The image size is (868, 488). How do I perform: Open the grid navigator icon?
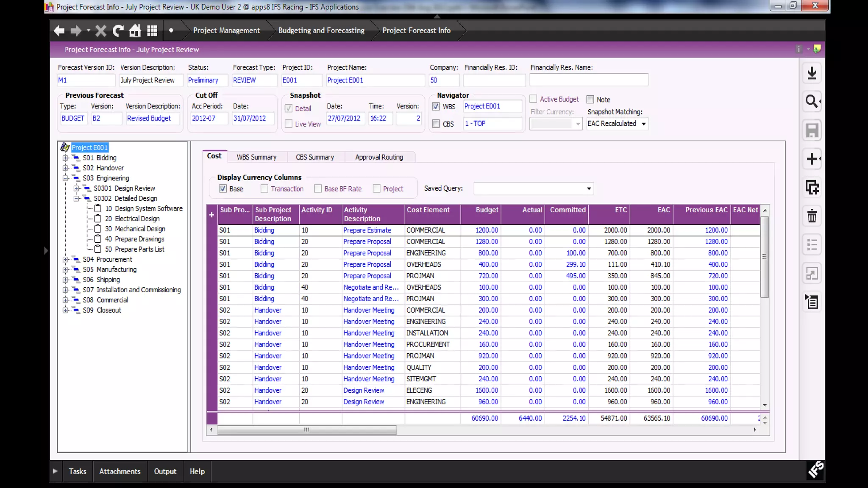pos(152,30)
